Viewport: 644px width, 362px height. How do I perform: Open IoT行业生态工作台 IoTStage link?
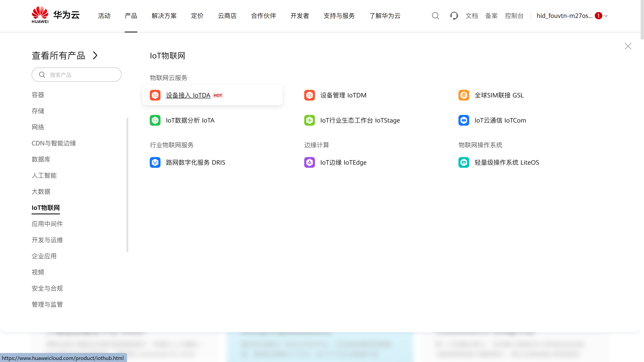click(360, 120)
